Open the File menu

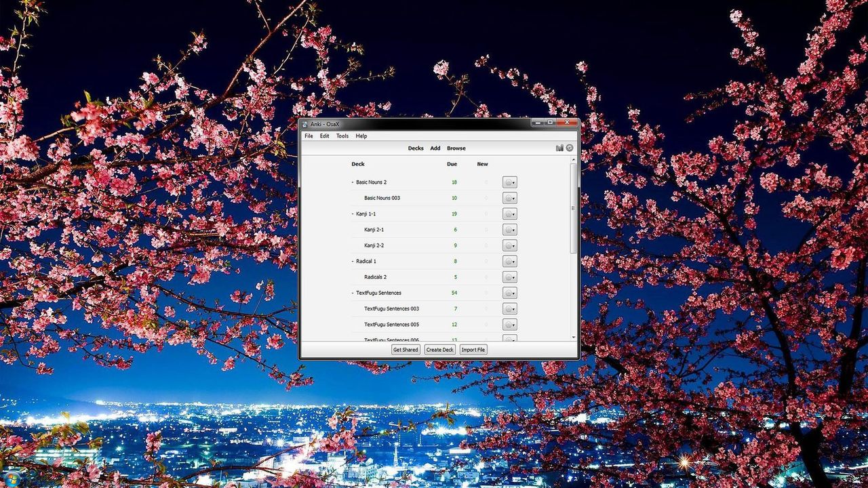click(309, 136)
